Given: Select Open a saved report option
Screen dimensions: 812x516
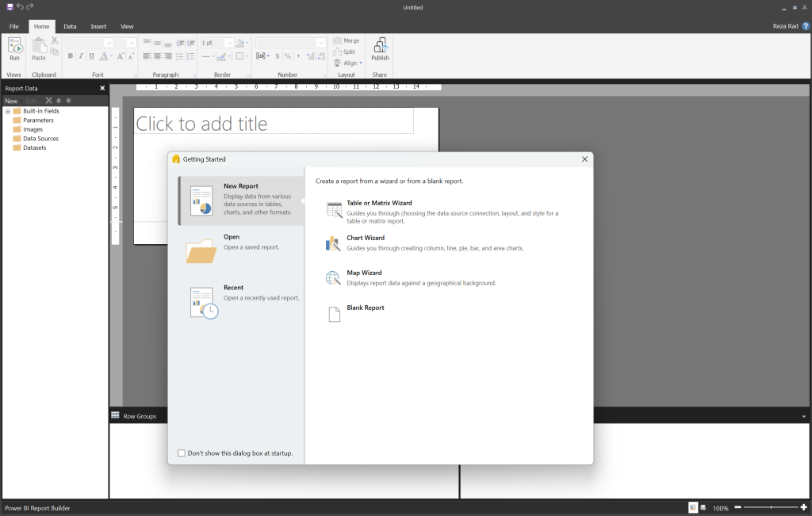Looking at the screenshot, I should pos(241,243).
